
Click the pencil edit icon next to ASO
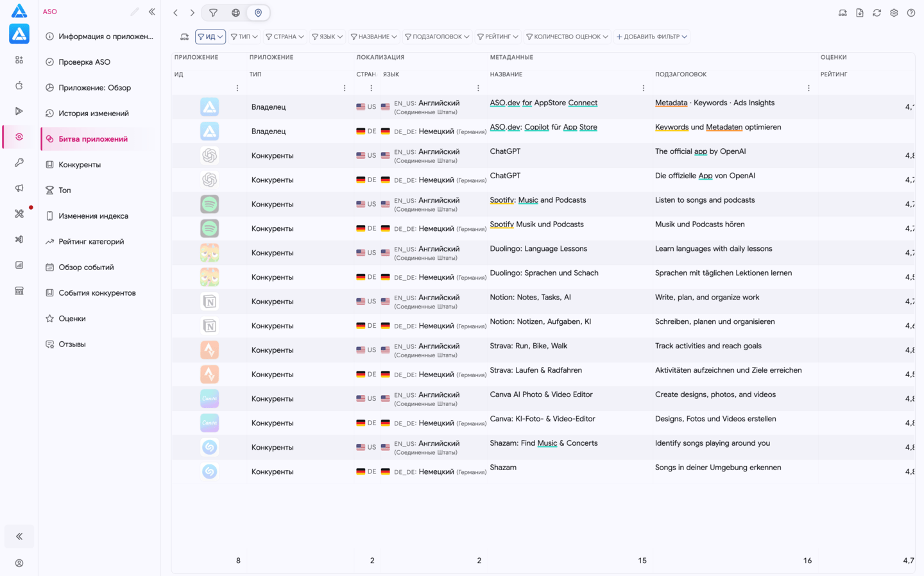(x=135, y=12)
